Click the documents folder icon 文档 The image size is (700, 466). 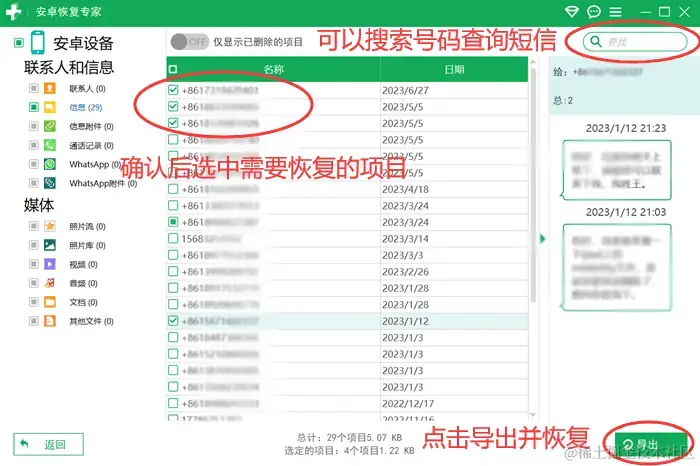pos(50,302)
